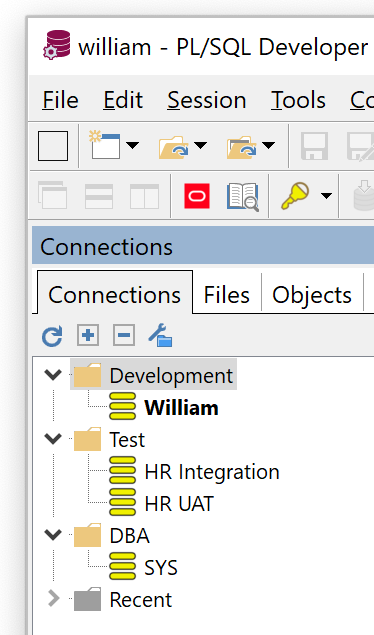
Task: Select the DBA folder
Action: tap(130, 536)
